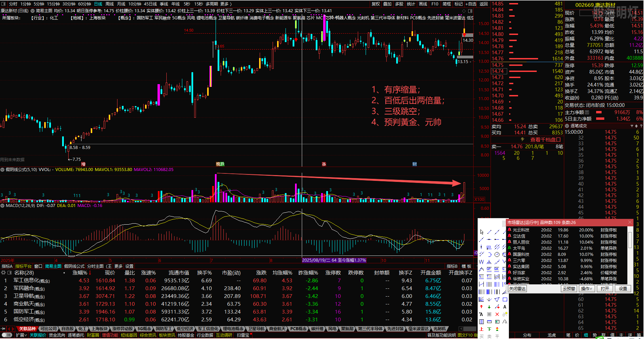Click 查看千档盘口 link

click(x=545, y=140)
